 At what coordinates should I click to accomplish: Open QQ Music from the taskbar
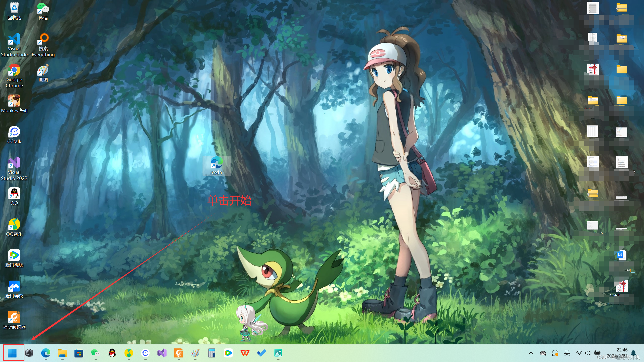pos(129,353)
